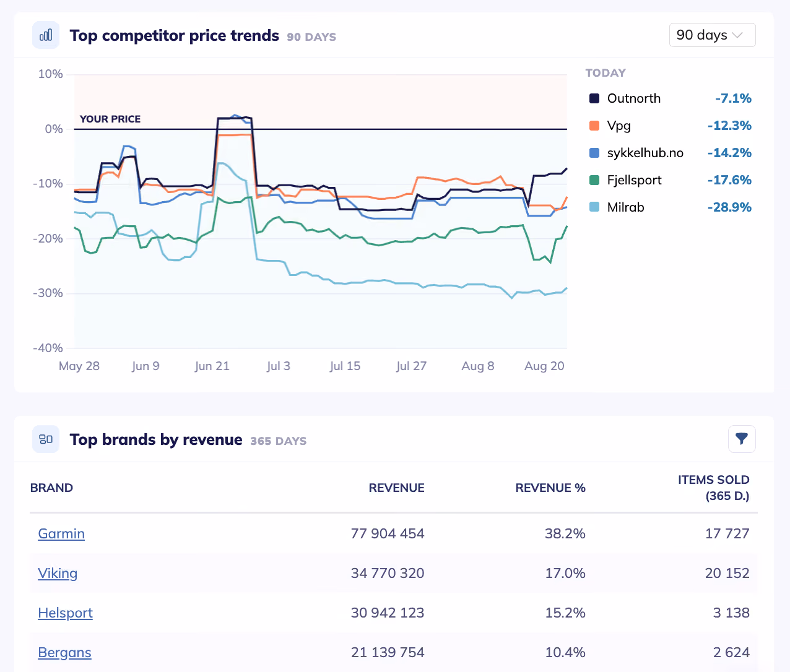The height and width of the screenshot is (672, 790).
Task: Open the 90 days period dropdown
Action: coord(712,35)
